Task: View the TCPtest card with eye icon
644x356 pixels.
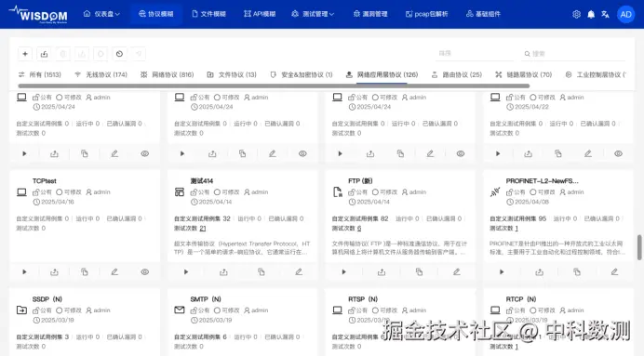Action: click(x=144, y=272)
